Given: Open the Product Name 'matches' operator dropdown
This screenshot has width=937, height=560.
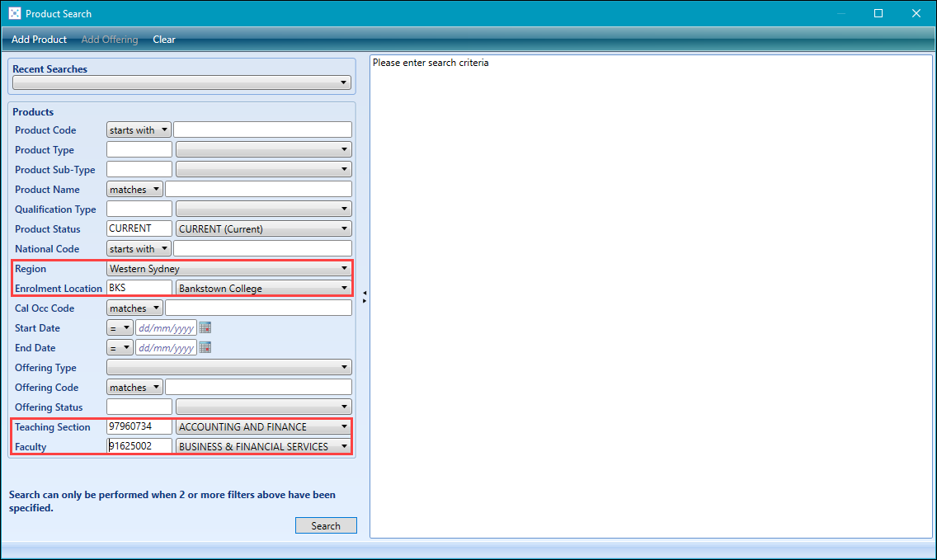Looking at the screenshot, I should [x=134, y=189].
